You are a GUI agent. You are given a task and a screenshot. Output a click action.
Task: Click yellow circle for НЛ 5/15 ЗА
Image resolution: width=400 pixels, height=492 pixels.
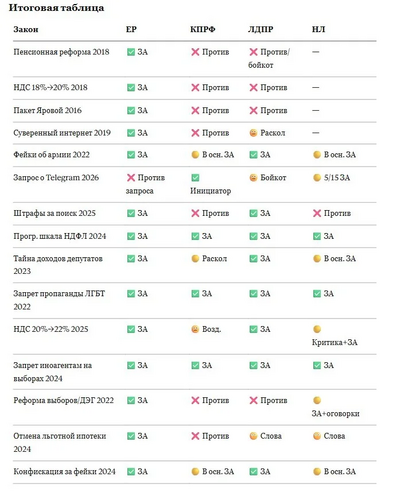click(x=317, y=178)
